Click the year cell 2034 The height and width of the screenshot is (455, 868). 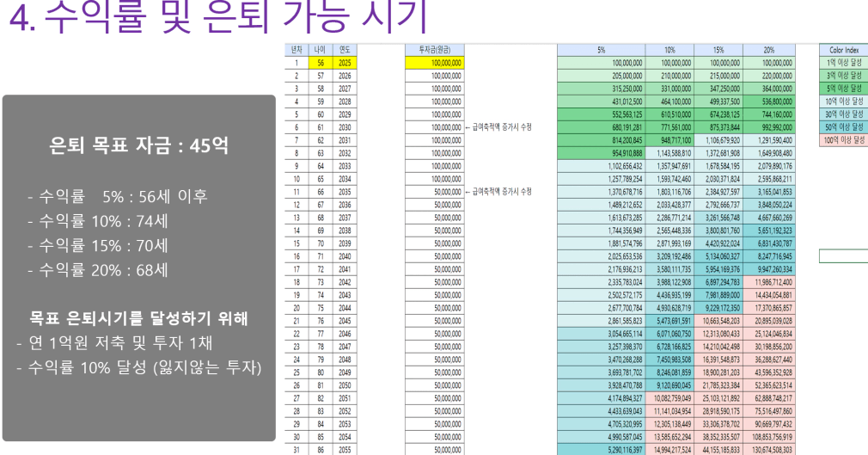point(345,179)
